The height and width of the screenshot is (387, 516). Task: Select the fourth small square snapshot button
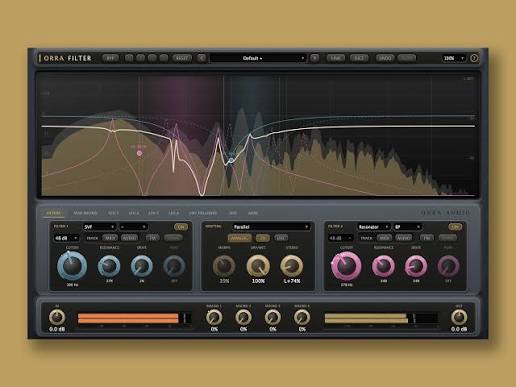click(164, 58)
